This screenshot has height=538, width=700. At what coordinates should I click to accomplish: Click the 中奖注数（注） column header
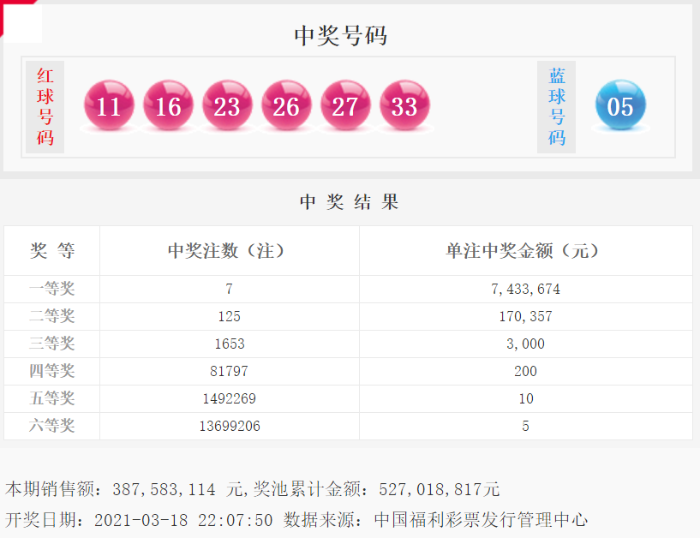(229, 251)
